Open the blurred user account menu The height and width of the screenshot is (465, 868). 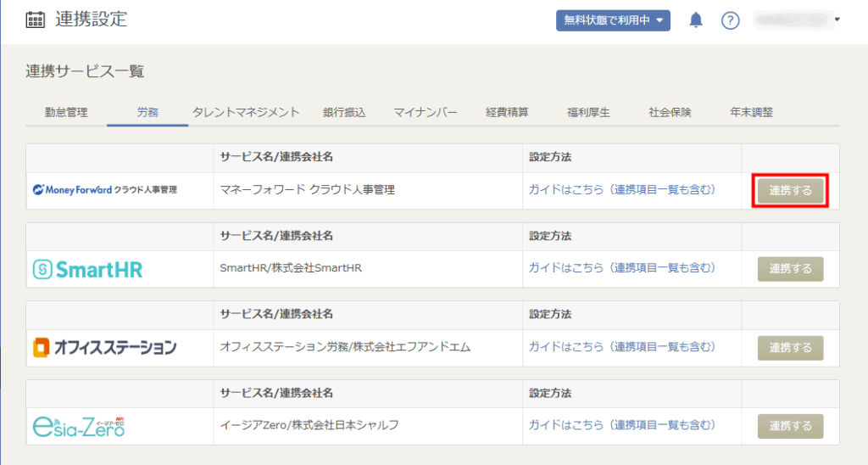796,20
